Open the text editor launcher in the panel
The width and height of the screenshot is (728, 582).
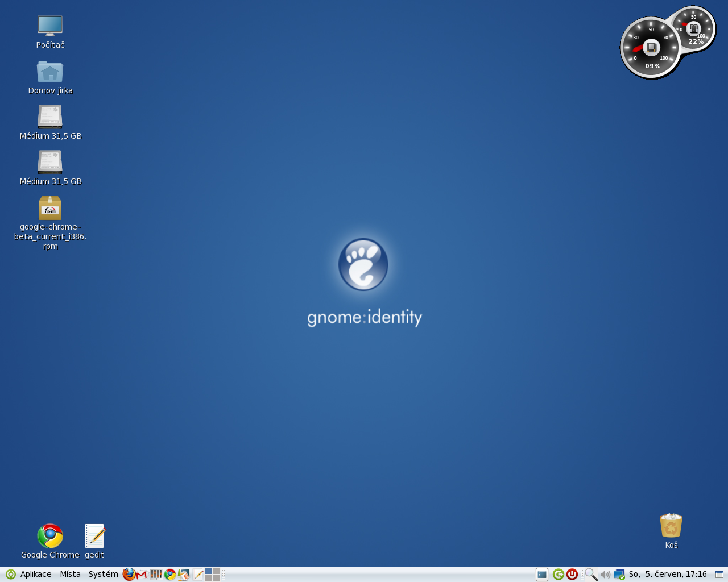[x=197, y=575]
